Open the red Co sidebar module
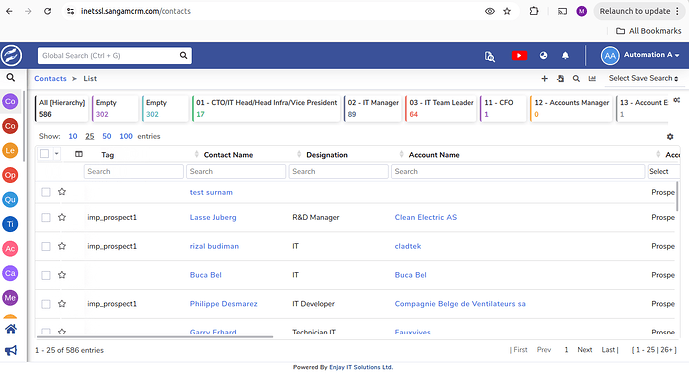689x373 pixels. pos(10,126)
